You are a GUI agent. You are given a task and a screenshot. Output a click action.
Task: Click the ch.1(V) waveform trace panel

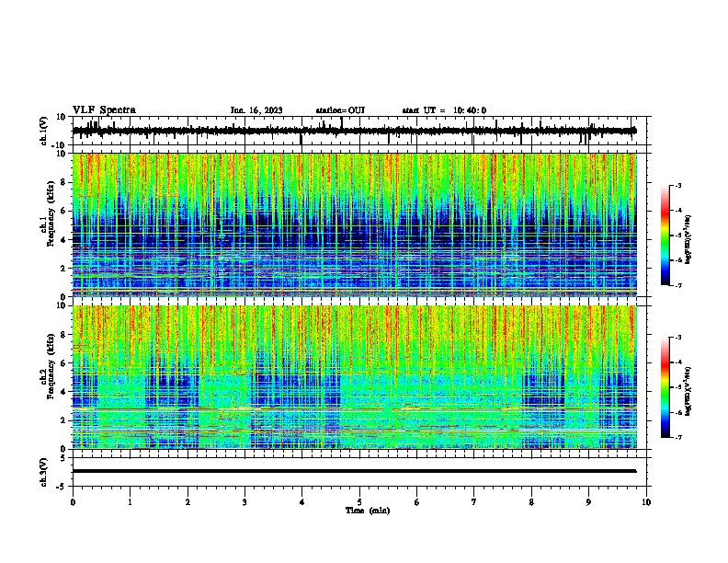359,131
